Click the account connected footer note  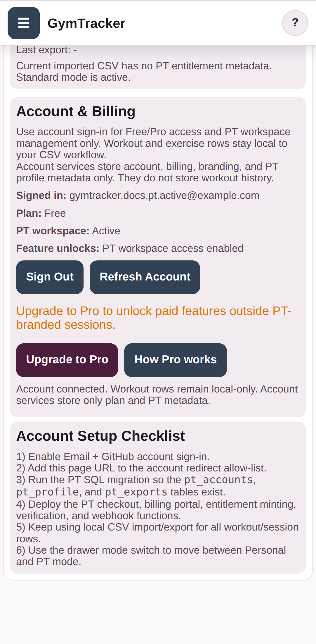pyautogui.click(x=157, y=394)
